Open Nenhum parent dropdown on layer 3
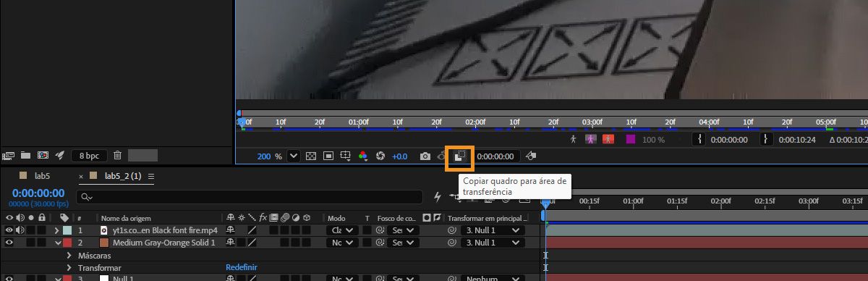The width and height of the screenshot is (868, 281). (493, 278)
